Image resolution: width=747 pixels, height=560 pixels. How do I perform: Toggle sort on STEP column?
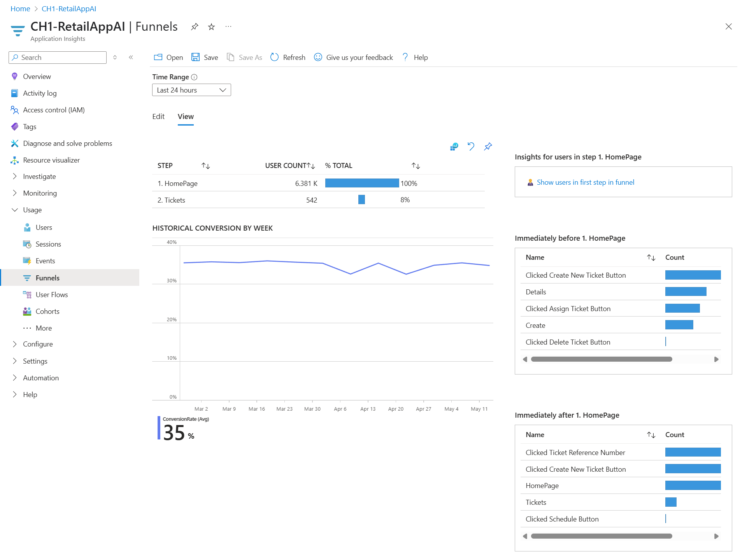(206, 166)
